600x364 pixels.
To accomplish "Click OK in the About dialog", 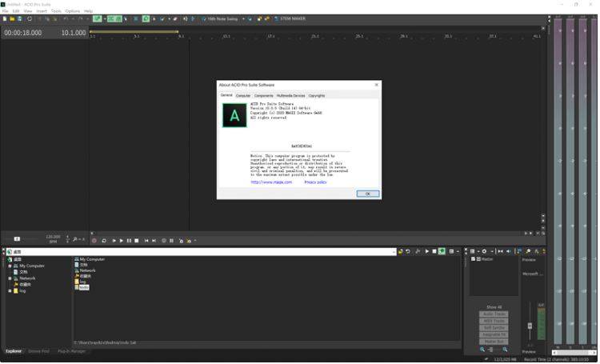I will click(x=367, y=194).
